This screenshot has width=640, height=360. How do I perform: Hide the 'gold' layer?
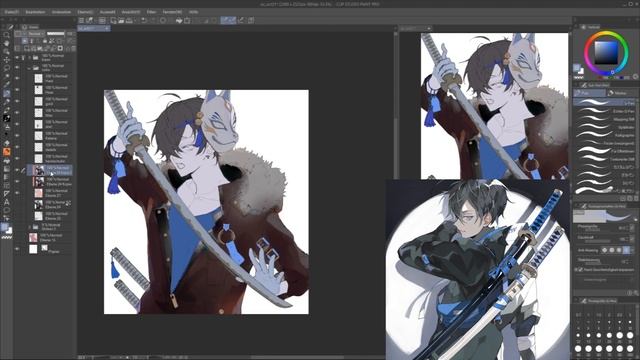click(17, 101)
